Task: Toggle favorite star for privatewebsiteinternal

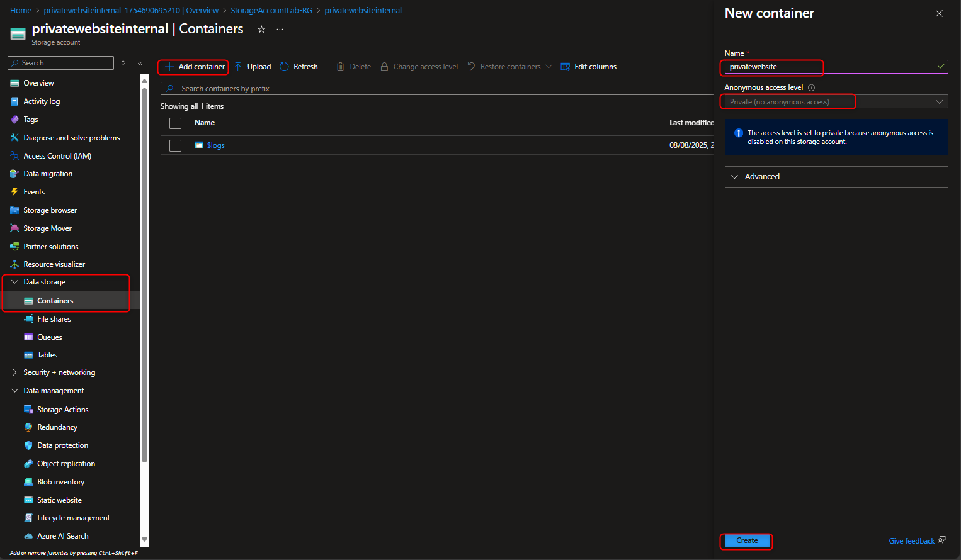Action: [x=261, y=28]
